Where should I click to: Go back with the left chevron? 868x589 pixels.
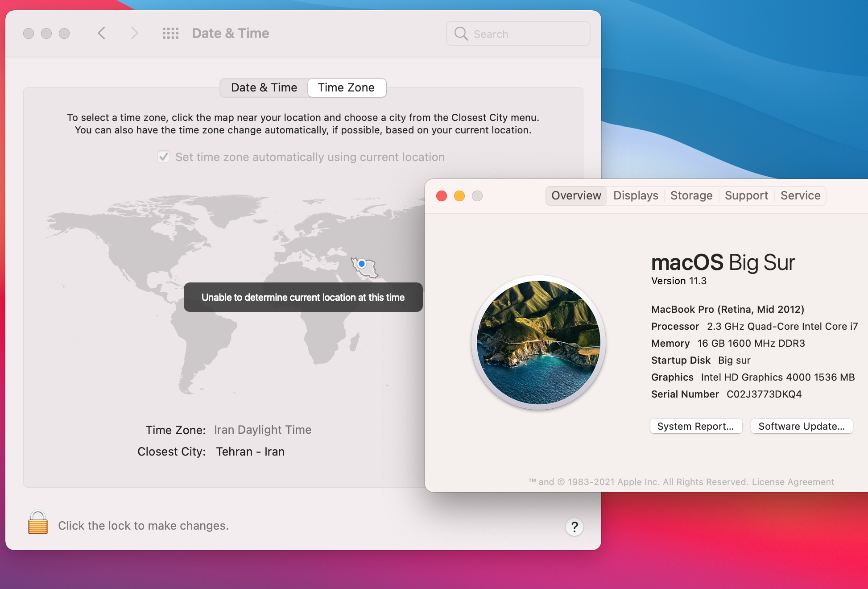[x=102, y=33]
